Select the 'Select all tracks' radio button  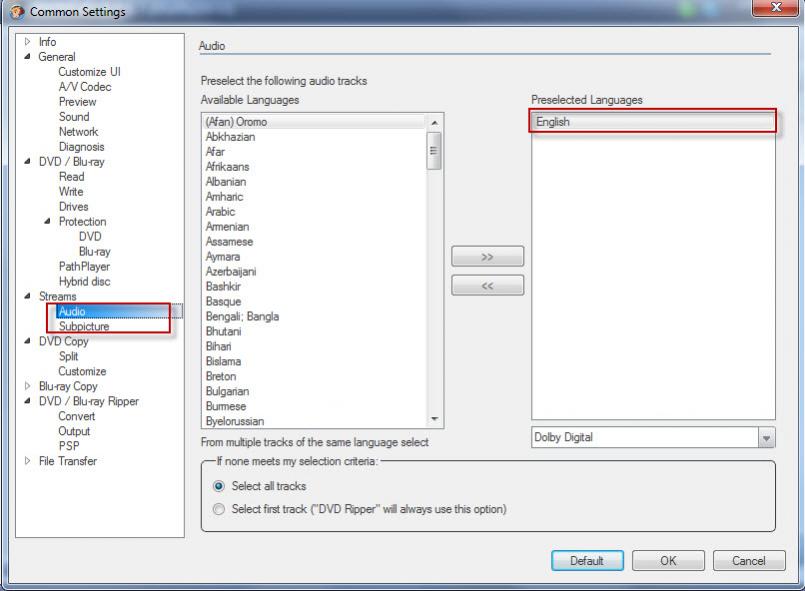[219, 486]
